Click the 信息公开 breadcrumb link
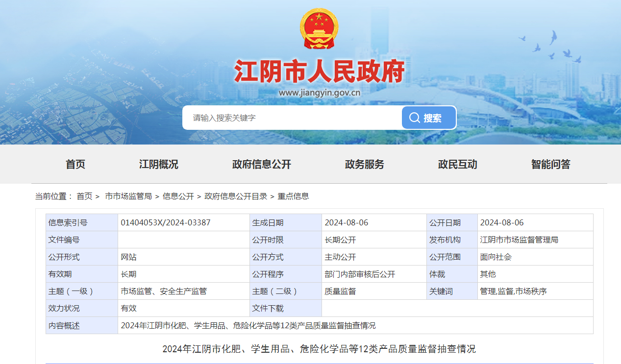This screenshot has height=364, width=621. [x=178, y=196]
